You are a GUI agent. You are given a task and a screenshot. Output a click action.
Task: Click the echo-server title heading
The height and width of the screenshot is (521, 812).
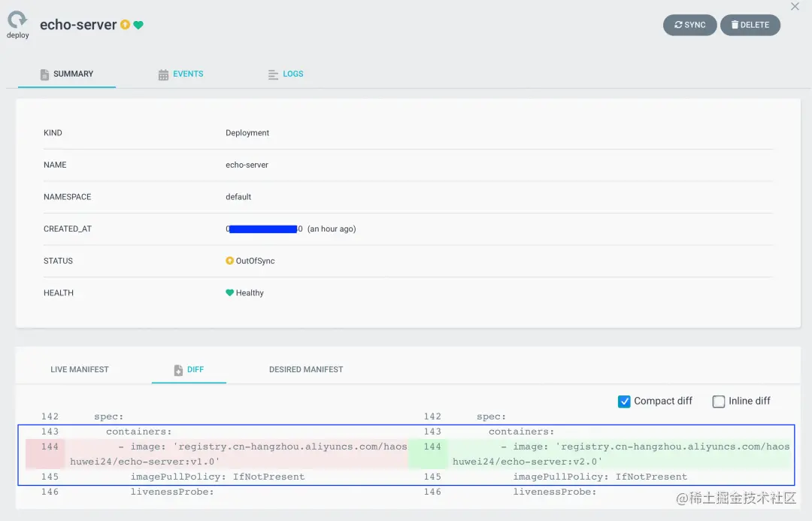(78, 25)
